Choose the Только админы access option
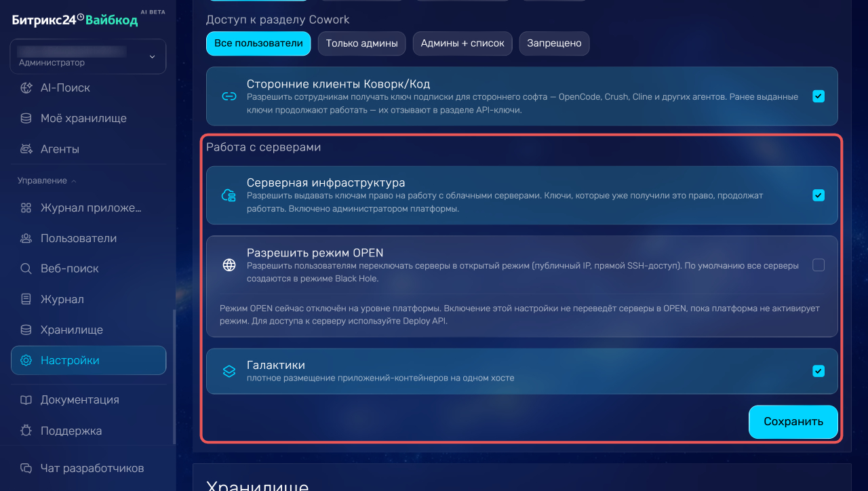This screenshot has height=491, width=868. pos(361,43)
